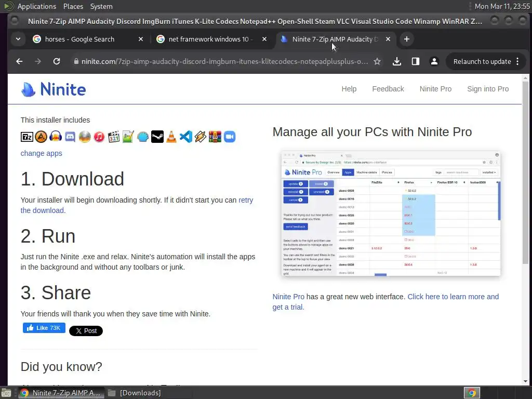The width and height of the screenshot is (532, 399).
Task: Close the Ninite browser tab
Action: (x=388, y=39)
